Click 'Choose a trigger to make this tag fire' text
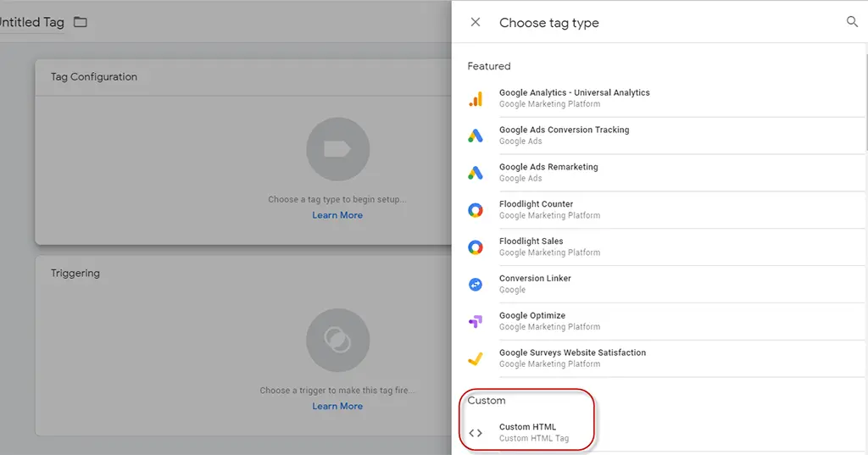Screen dimensions: 868x455 (337, 391)
